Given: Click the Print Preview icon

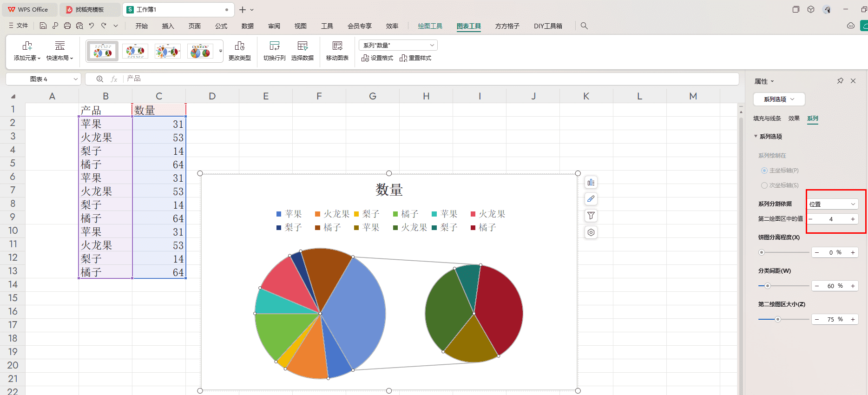Looking at the screenshot, I should point(79,26).
